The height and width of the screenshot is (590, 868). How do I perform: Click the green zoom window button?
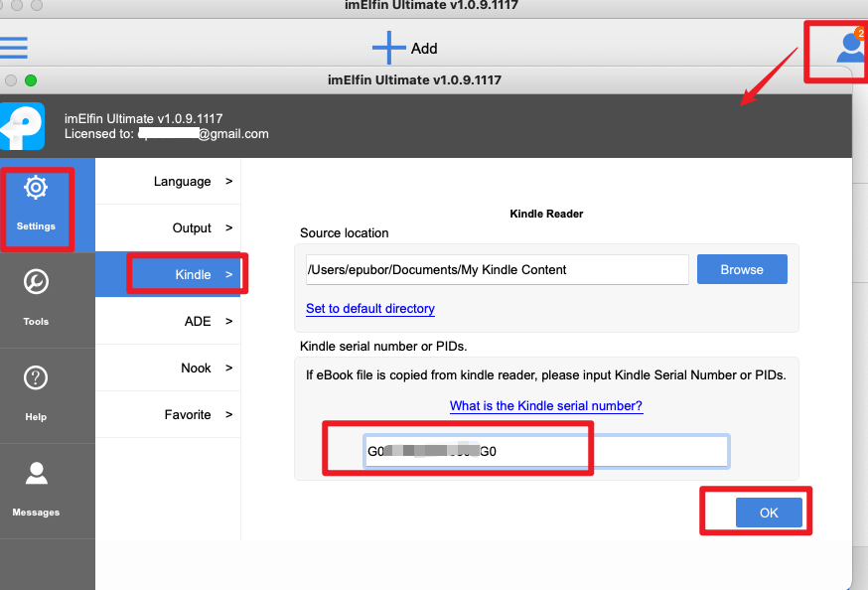coord(31,80)
